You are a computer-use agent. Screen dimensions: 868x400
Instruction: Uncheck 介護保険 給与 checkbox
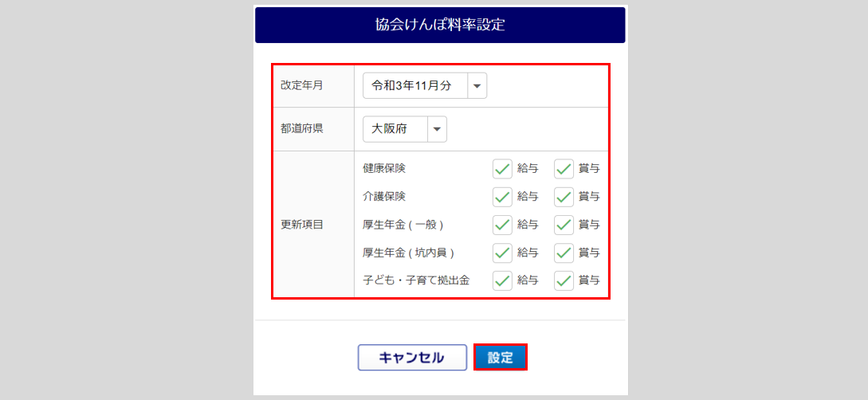502,197
